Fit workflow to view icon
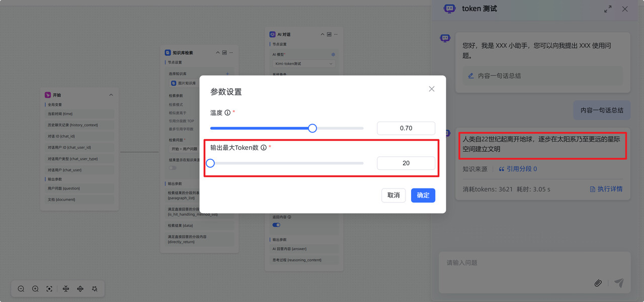 49,289
